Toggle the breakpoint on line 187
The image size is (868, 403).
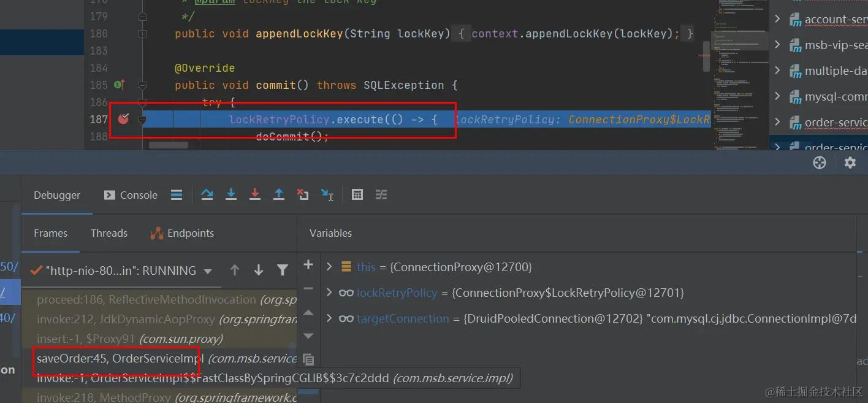(123, 119)
